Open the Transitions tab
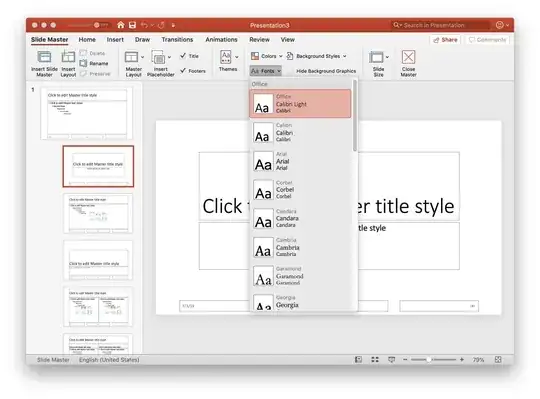The height and width of the screenshot is (399, 540). [x=177, y=40]
